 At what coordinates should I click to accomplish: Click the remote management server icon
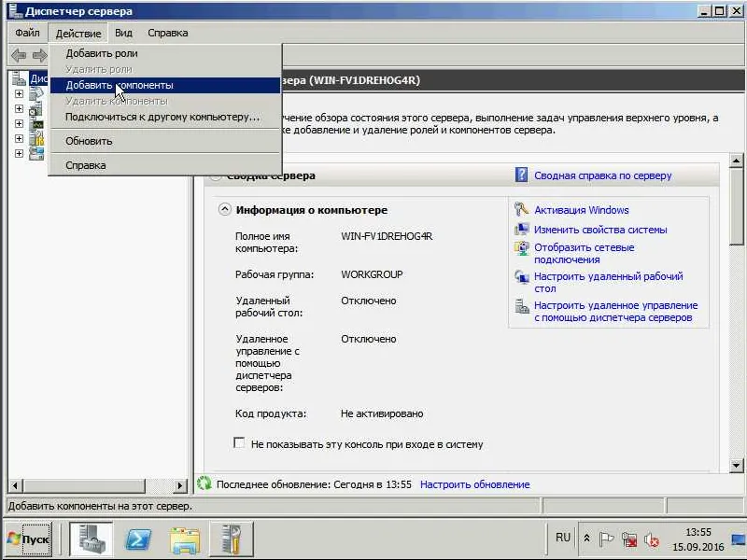(x=522, y=306)
